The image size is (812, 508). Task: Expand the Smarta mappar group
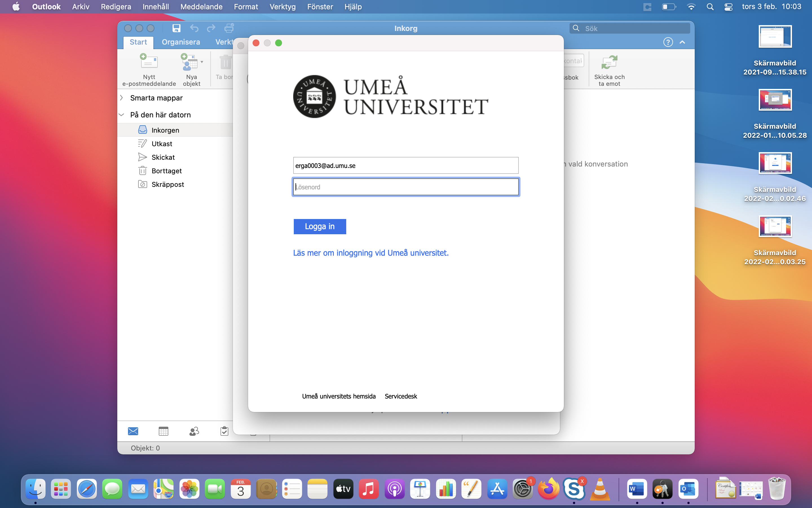pos(122,98)
